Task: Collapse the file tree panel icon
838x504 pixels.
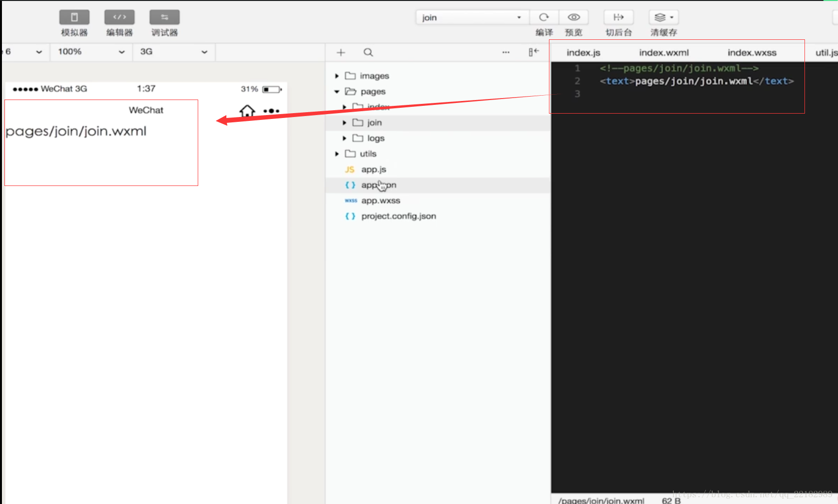Action: (534, 52)
